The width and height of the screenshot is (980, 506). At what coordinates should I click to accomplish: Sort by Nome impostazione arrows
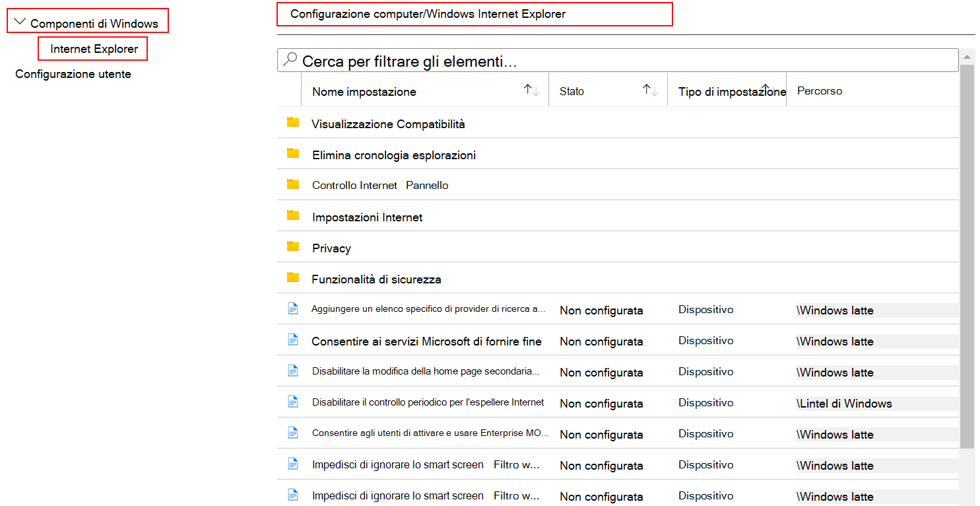pos(532,90)
